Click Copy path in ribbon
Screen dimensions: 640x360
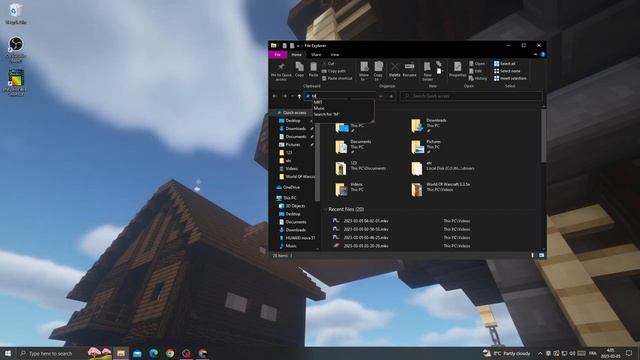tap(334, 71)
